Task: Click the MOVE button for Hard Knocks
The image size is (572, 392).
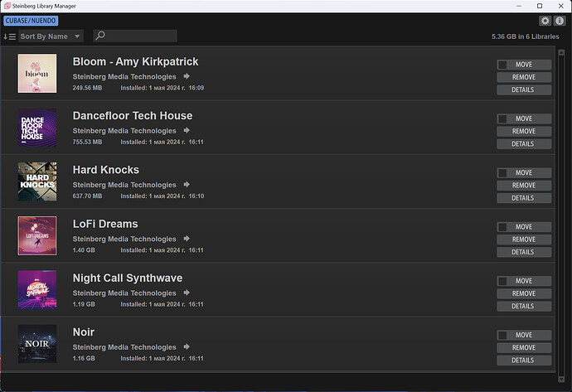Action: (x=524, y=173)
